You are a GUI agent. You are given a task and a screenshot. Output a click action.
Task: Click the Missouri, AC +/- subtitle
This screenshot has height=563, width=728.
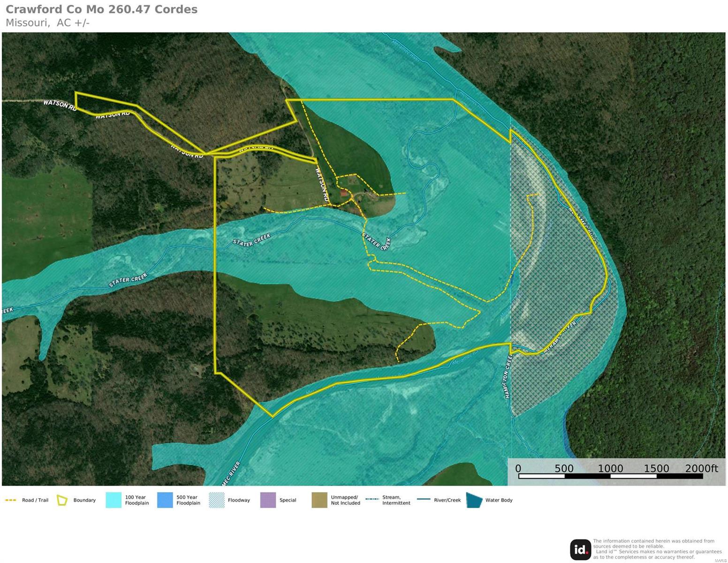[x=47, y=23]
